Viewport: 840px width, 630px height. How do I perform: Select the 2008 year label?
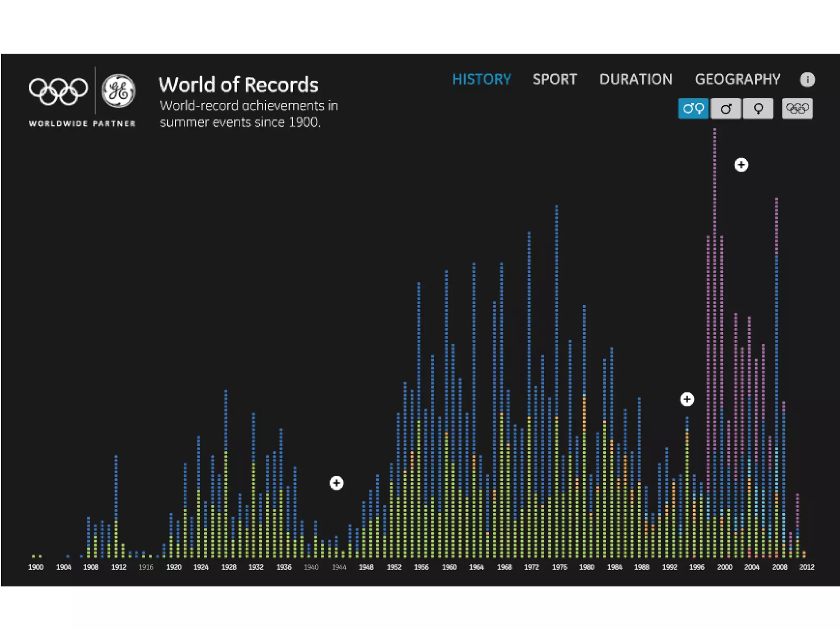click(779, 567)
